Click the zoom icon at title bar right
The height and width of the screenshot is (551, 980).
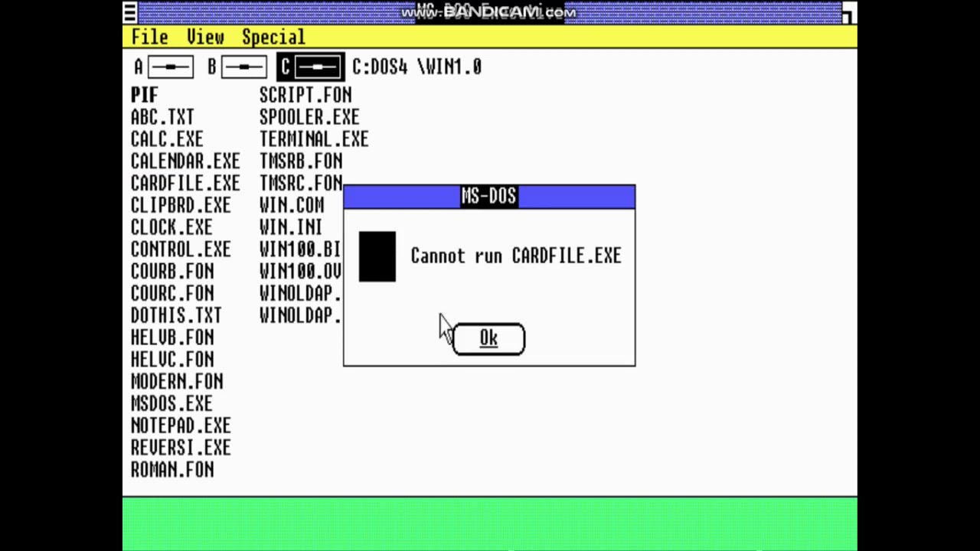[849, 13]
